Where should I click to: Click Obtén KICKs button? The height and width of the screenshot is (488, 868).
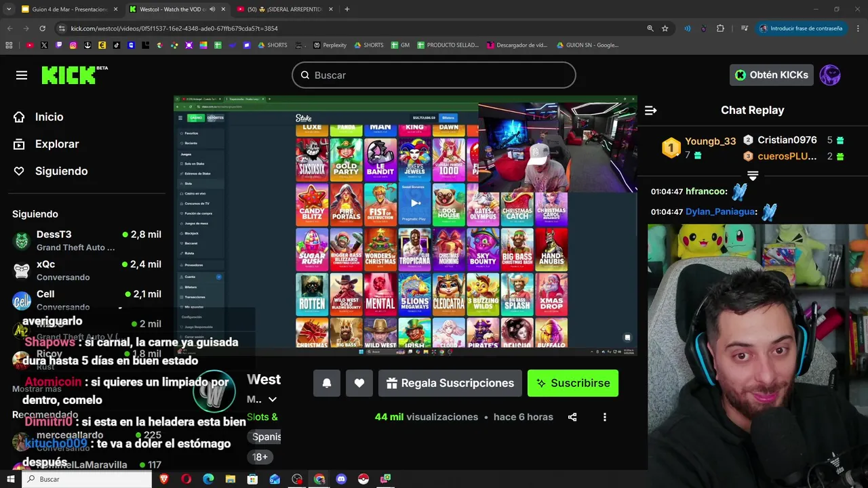click(771, 75)
